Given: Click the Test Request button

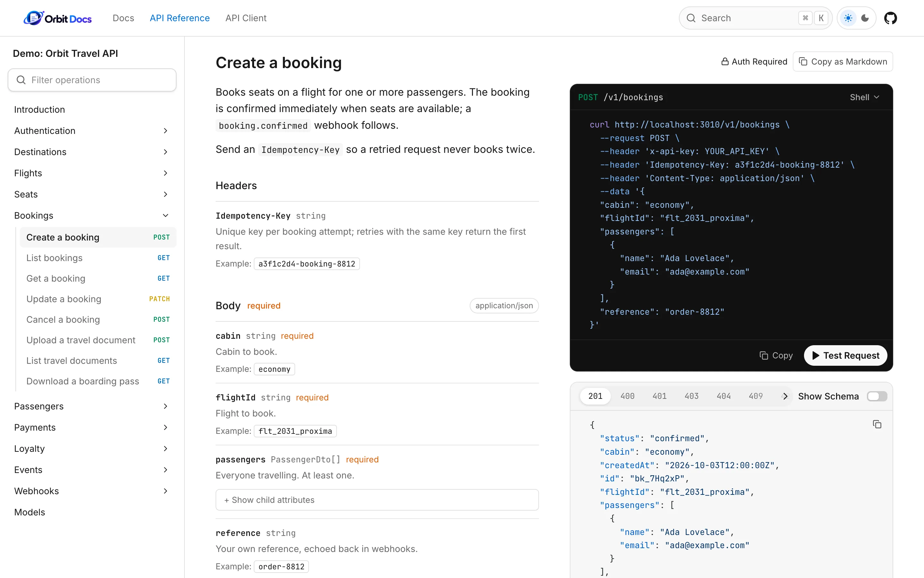Looking at the screenshot, I should click(845, 355).
